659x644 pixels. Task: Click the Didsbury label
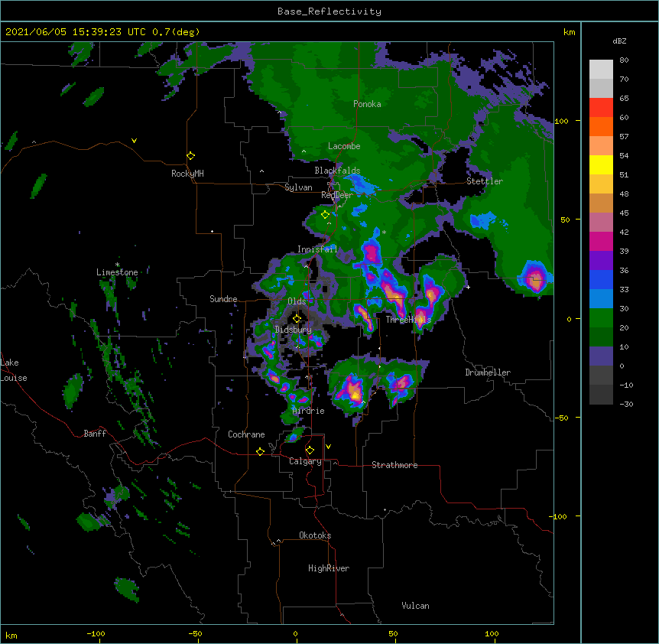(294, 330)
